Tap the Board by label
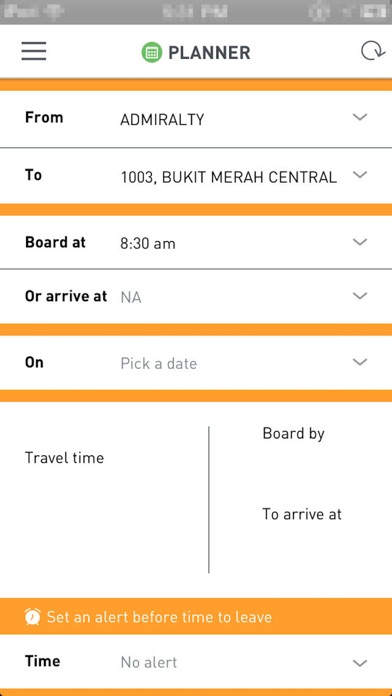Viewport: 392px width, 696px height. coord(293,434)
